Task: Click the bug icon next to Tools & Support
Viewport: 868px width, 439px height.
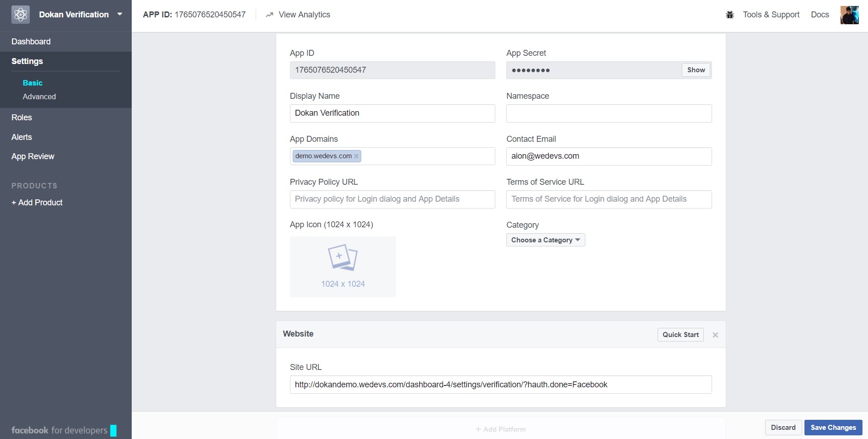Action: (x=730, y=15)
